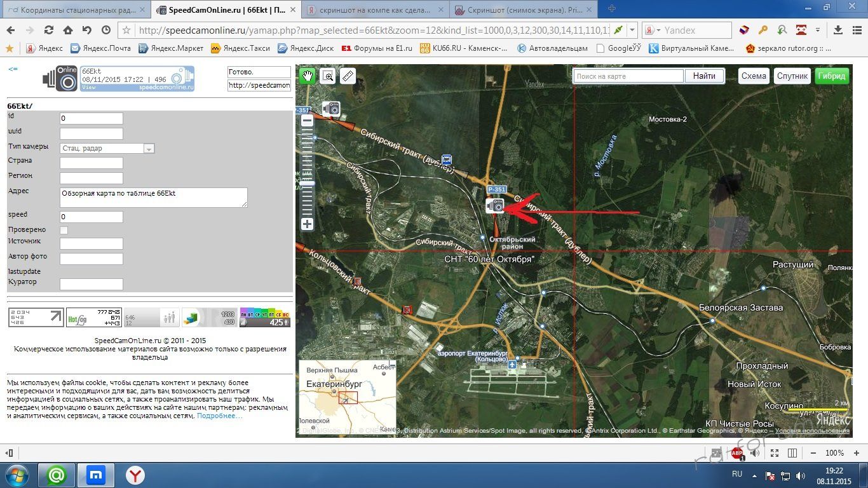Toggle the Проверено checkbox

click(64, 230)
